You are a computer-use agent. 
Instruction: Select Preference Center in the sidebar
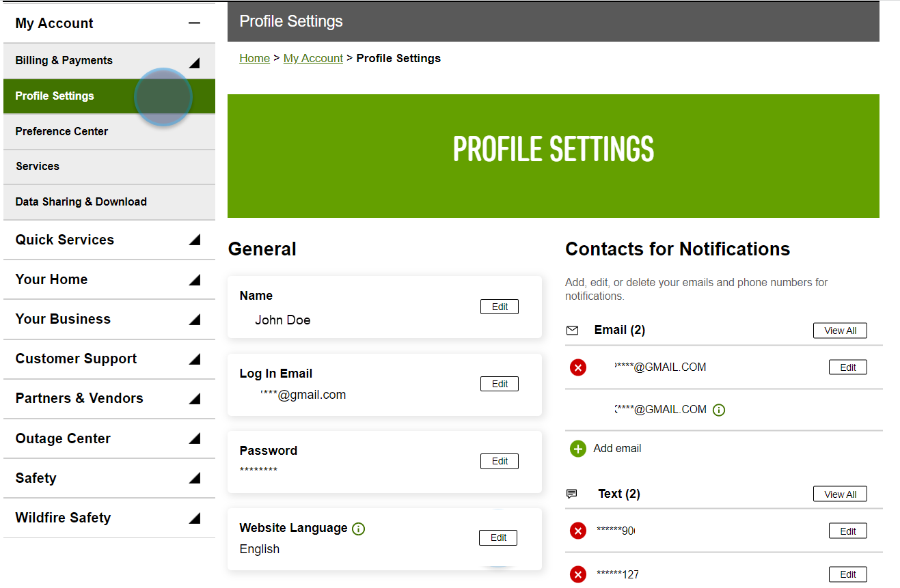click(62, 131)
